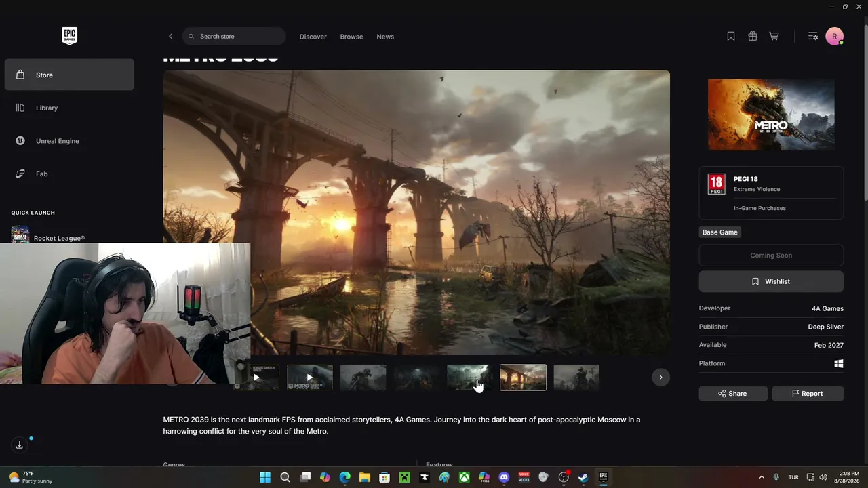
Task: Report this game page
Action: [808, 394]
